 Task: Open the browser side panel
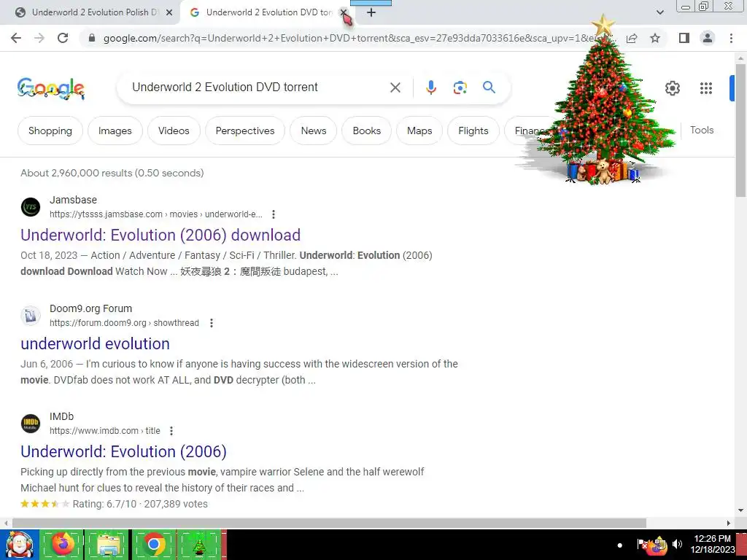click(684, 38)
